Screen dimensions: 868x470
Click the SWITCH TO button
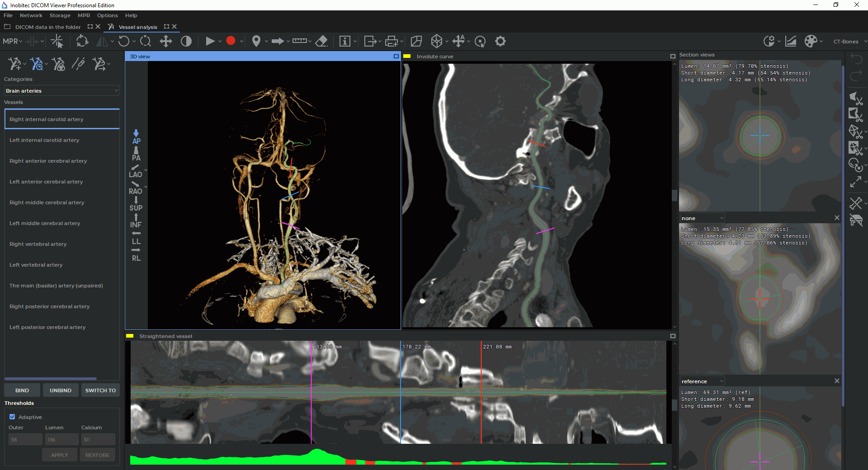point(100,390)
